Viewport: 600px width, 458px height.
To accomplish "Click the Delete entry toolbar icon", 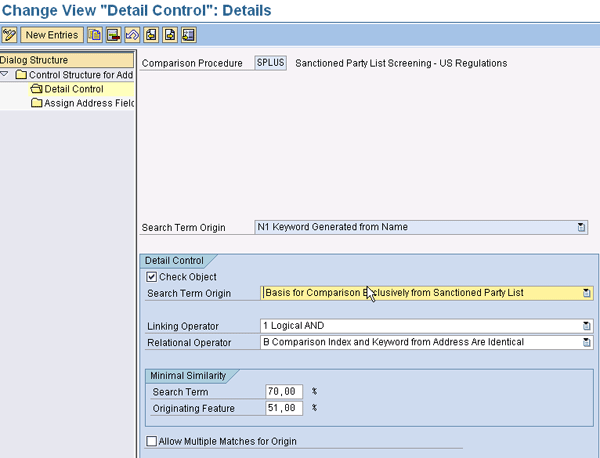I will click(x=113, y=35).
